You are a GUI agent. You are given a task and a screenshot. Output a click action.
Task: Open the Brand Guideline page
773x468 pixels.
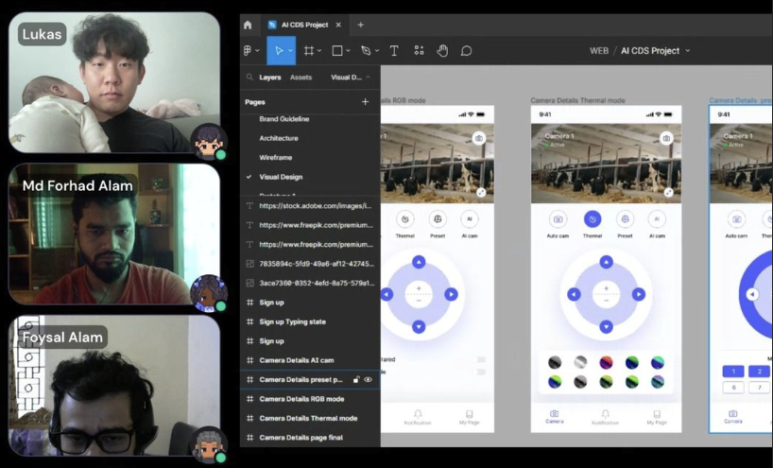tap(284, 119)
